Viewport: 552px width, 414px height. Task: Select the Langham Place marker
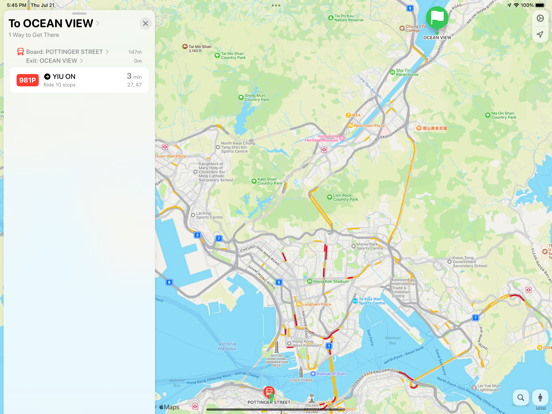pyautogui.click(x=299, y=304)
